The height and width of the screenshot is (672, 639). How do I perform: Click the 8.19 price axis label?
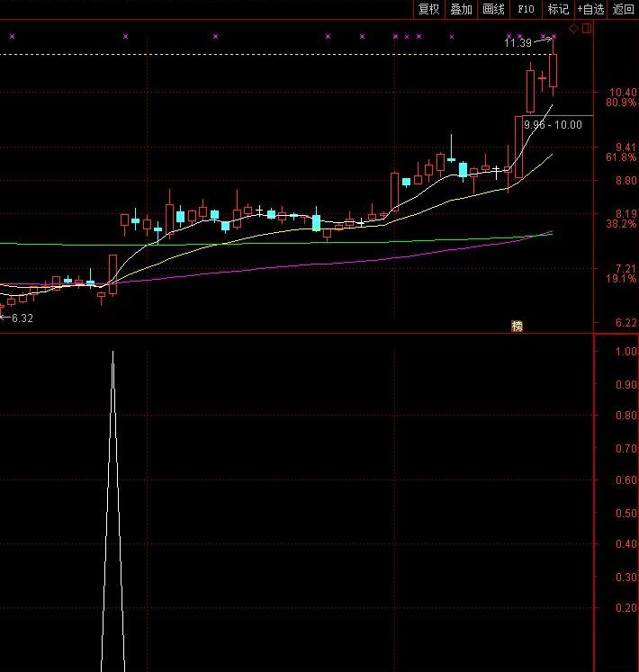(x=626, y=213)
